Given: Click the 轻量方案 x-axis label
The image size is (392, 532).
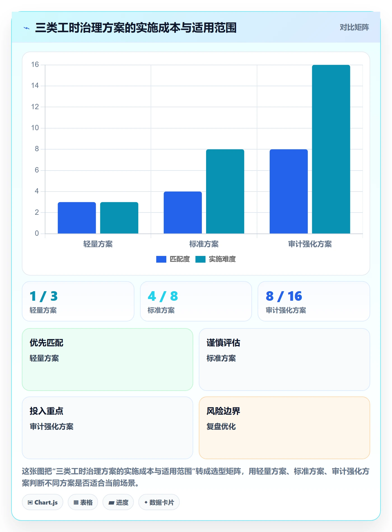Looking at the screenshot, I should [98, 244].
